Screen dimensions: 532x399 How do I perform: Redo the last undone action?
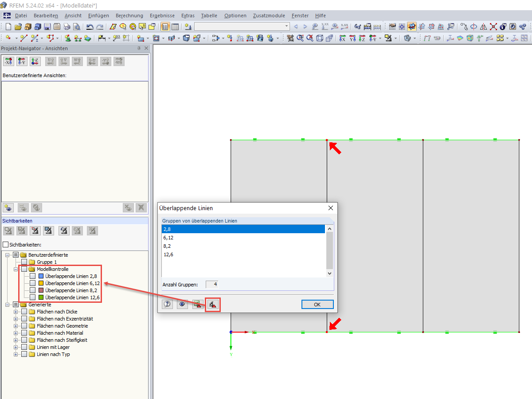[x=100, y=27]
